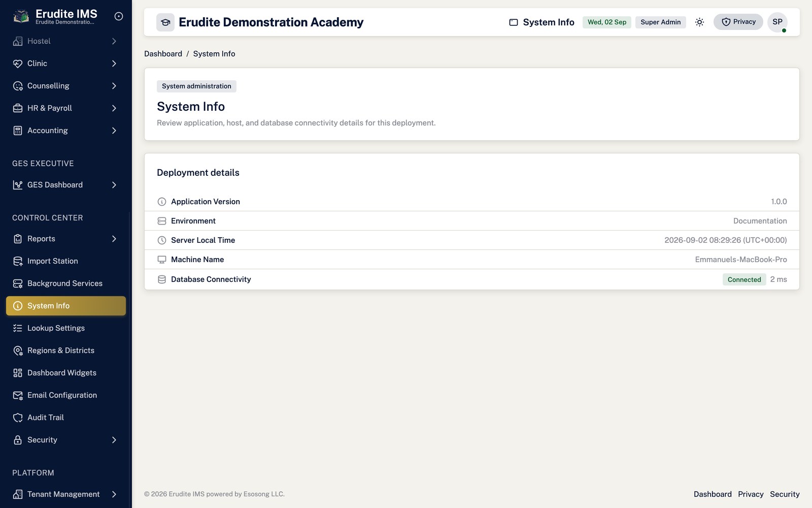The width and height of the screenshot is (812, 508).
Task: Click the Clinic heartbeat icon
Action: tap(18, 63)
